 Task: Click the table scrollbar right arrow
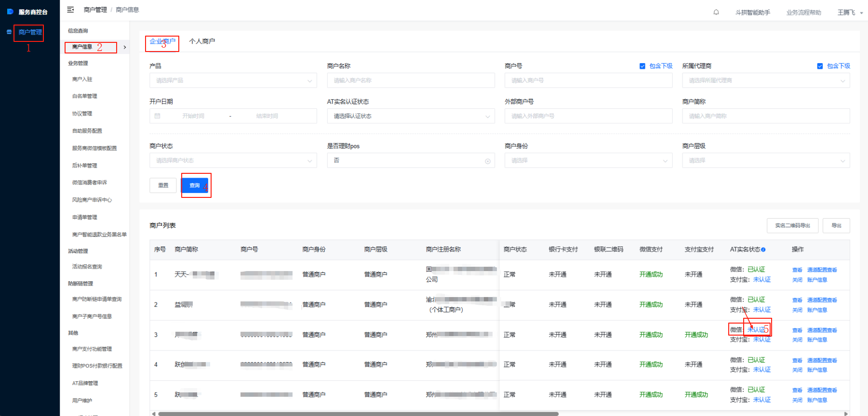coord(846,414)
